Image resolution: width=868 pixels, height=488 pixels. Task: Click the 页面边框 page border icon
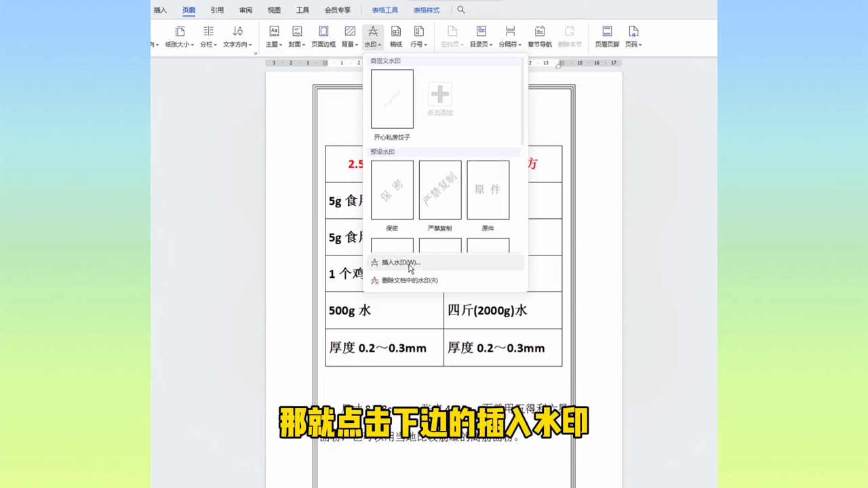pyautogui.click(x=323, y=31)
